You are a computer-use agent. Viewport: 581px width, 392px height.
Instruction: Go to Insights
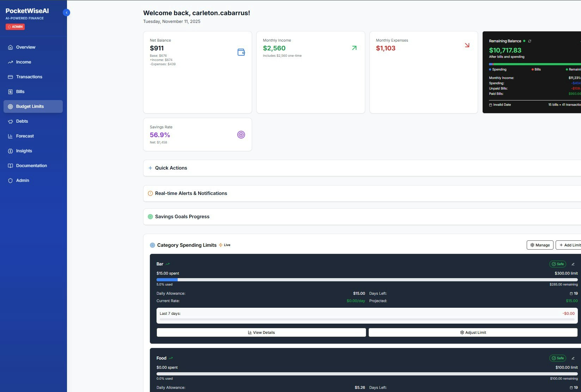tap(33, 151)
